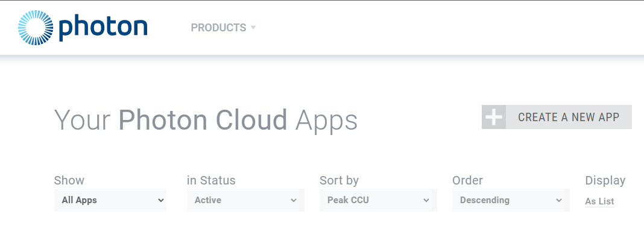Click the Sort by label
The image size is (644, 249).
[x=339, y=180]
